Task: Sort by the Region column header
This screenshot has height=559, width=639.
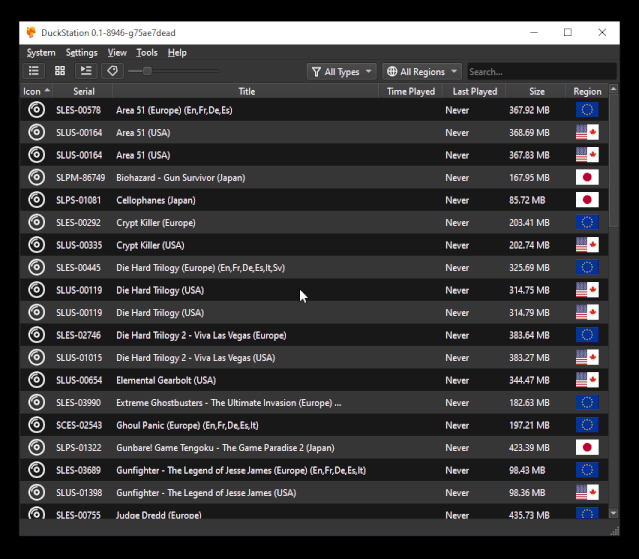Action: [x=587, y=92]
